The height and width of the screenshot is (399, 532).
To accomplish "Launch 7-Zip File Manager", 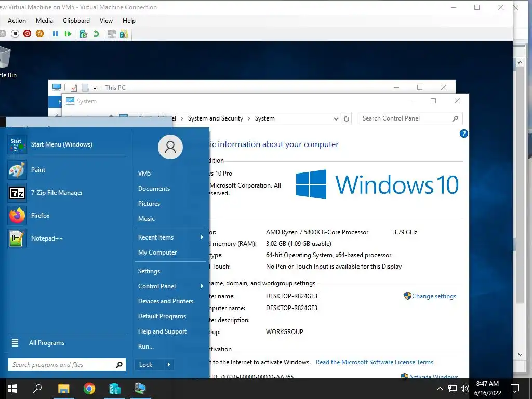I will (67, 192).
